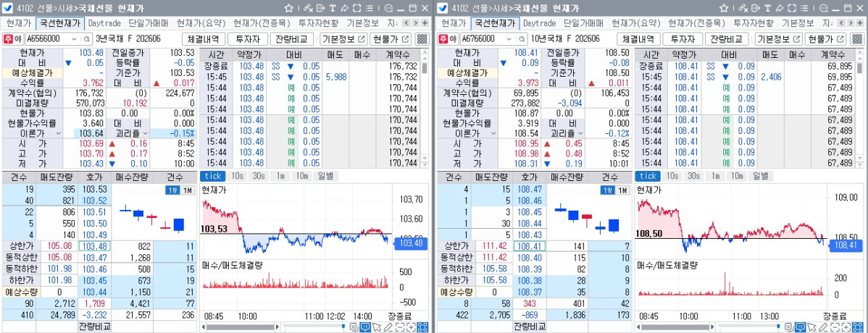This screenshot has width=868, height=333.
Task: Click the fit-to-screen icon under the right chart
Action: (856, 327)
